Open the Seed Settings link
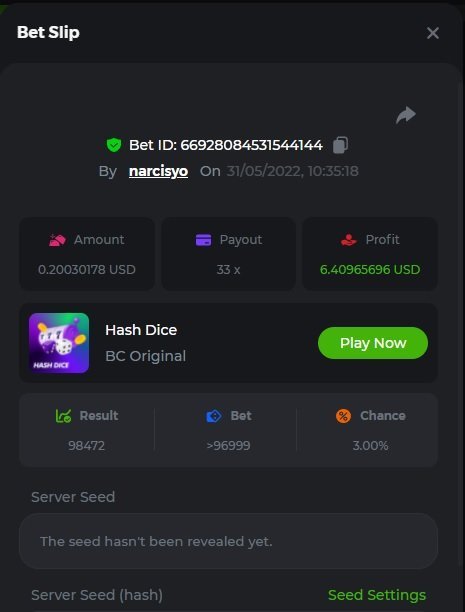 click(x=377, y=595)
